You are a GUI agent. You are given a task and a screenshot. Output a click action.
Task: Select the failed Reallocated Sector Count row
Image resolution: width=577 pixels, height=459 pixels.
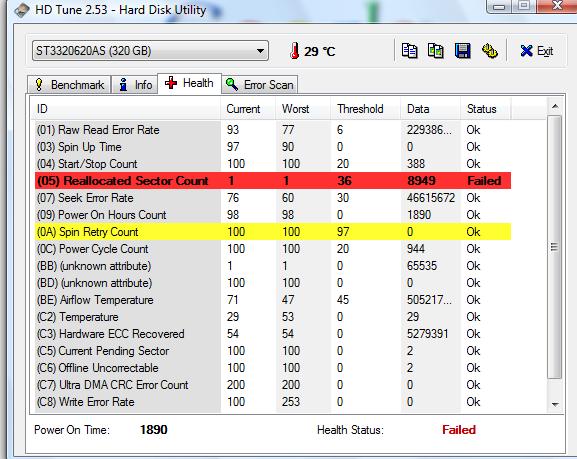(273, 181)
